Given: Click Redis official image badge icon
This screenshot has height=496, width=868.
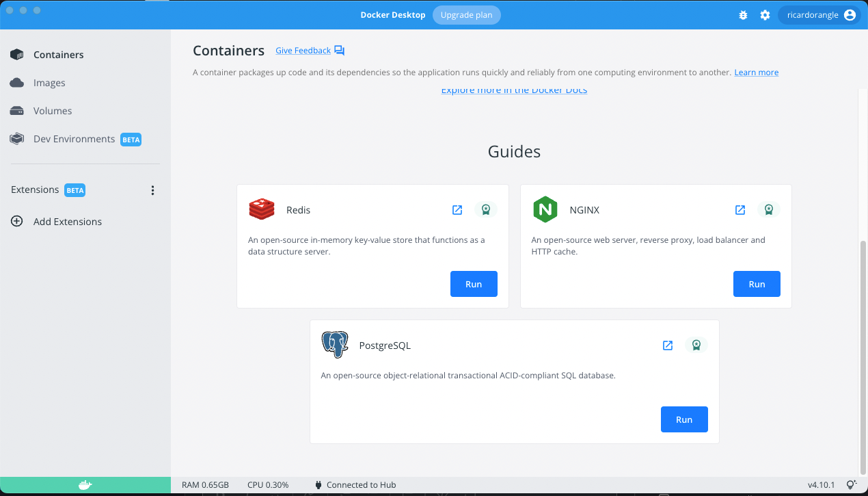Looking at the screenshot, I should click(x=486, y=210).
